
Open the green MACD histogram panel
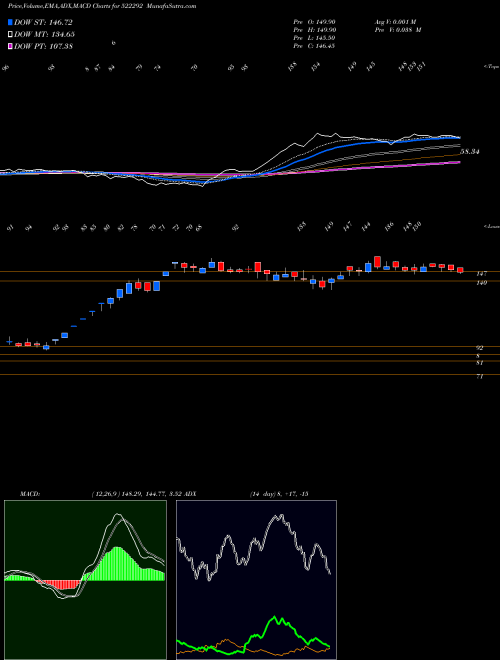[x=85, y=580]
